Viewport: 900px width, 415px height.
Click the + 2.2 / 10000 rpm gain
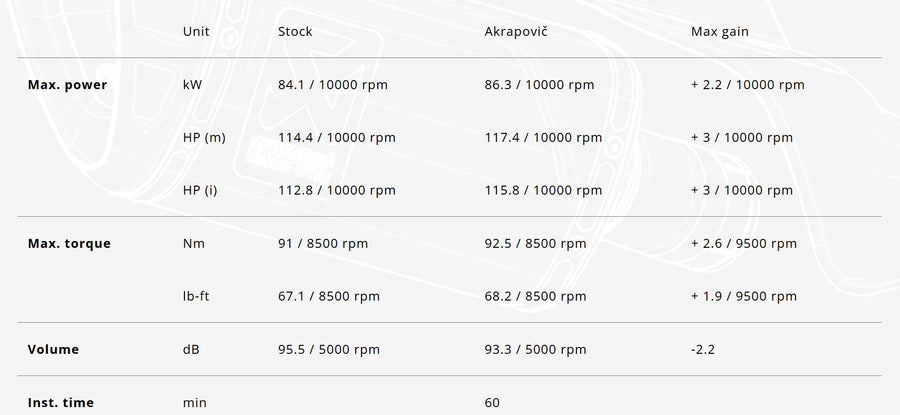pos(747,85)
